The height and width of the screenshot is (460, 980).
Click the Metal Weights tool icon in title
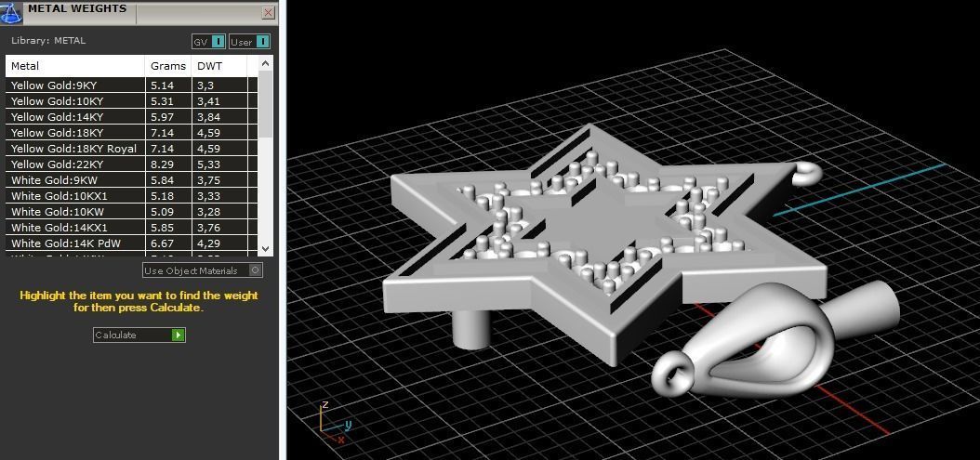pyautogui.click(x=11, y=12)
